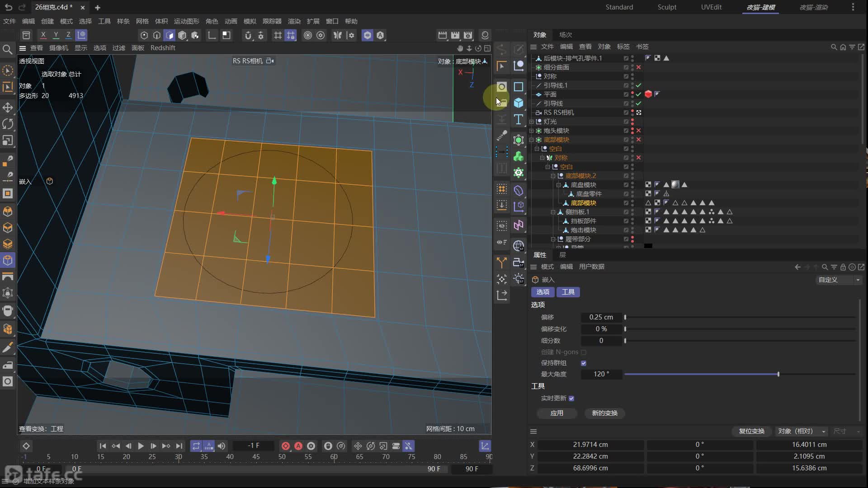Image resolution: width=868 pixels, height=488 pixels.
Task: Add a cube primitive object
Action: 519,103
